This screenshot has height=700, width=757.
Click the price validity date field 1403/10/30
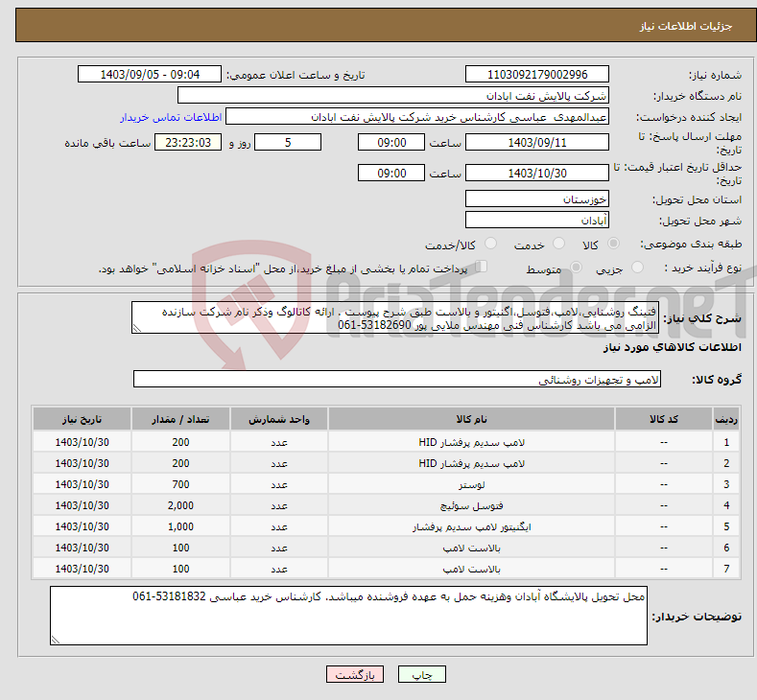point(537,173)
